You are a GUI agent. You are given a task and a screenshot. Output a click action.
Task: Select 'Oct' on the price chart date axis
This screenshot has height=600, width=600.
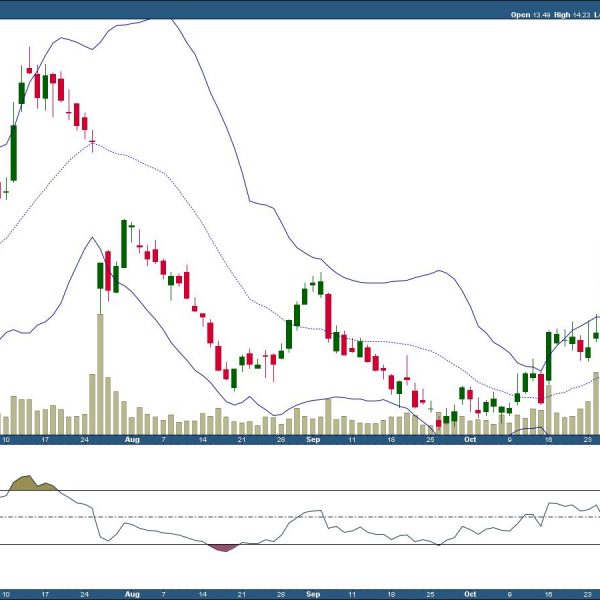click(470, 440)
